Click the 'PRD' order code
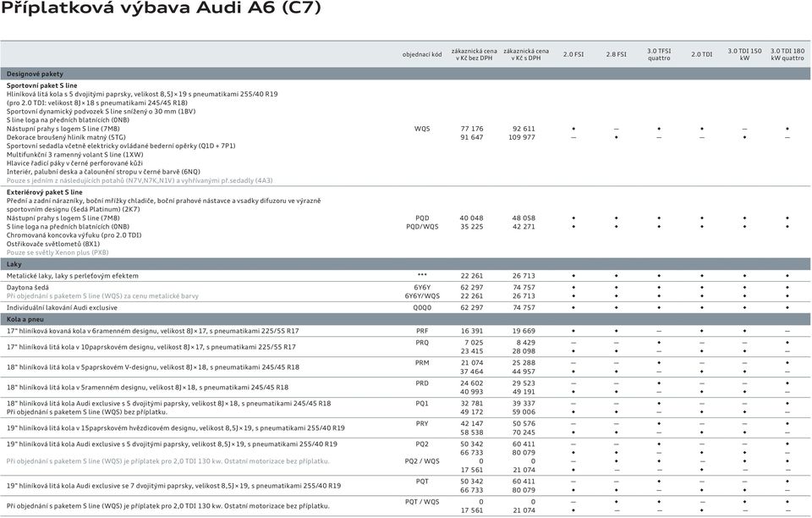Screen dimensions: 812x518 pyautogui.click(x=422, y=383)
